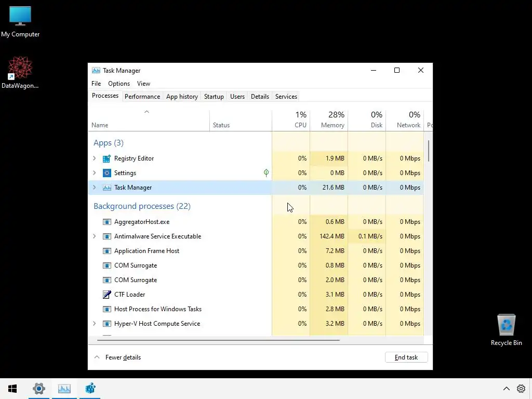
Task: Click the CTF Loader pen icon
Action: point(107,295)
